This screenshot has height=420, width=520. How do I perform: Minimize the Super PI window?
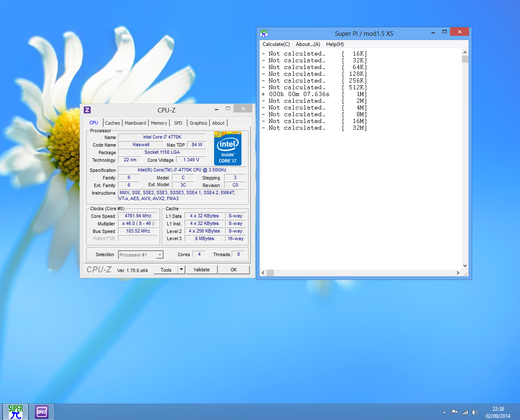tap(433, 32)
